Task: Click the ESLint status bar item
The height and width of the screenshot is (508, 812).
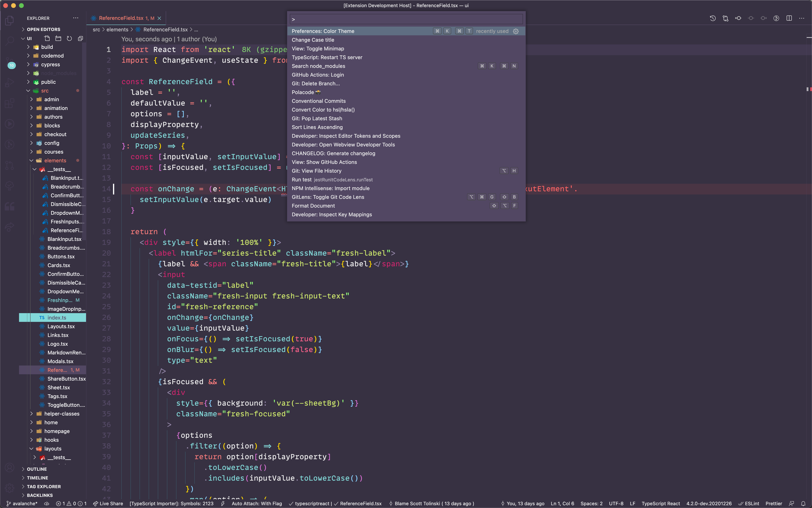Action: click(x=748, y=504)
